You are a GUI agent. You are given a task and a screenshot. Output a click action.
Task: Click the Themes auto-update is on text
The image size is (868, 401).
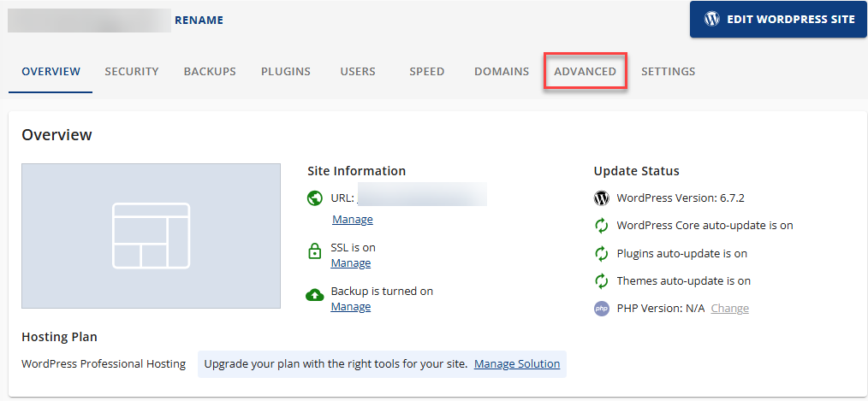684,281
